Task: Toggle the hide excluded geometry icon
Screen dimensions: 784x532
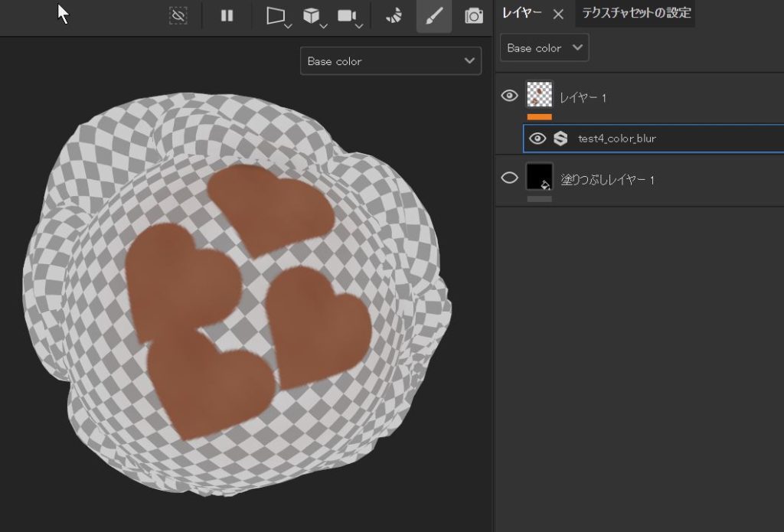Action: [178, 15]
